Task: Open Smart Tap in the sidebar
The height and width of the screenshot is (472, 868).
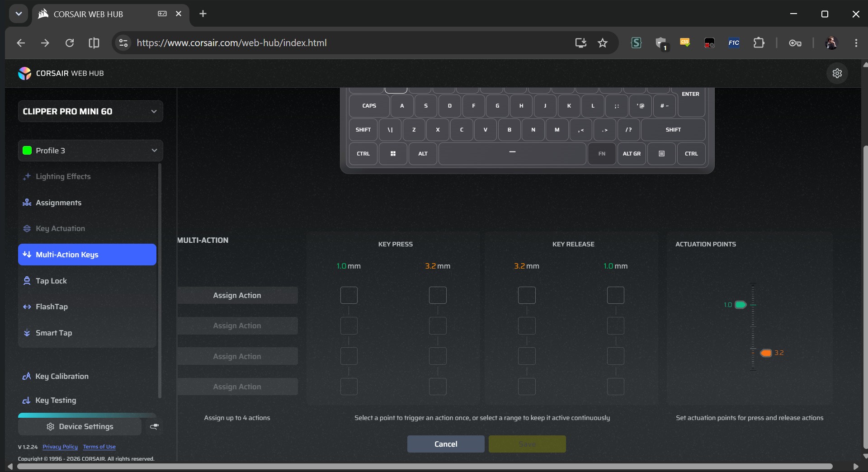Action: point(87,333)
